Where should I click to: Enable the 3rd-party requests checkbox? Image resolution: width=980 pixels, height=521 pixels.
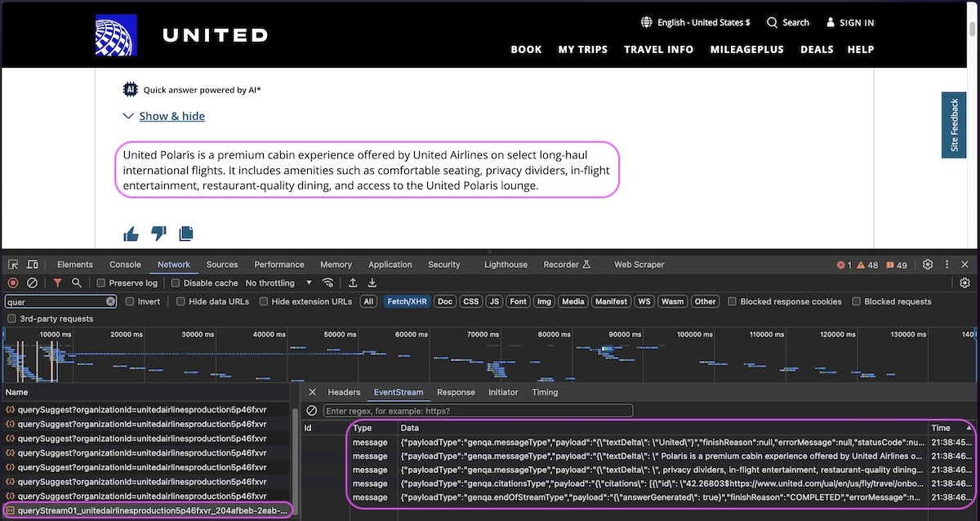pos(11,318)
